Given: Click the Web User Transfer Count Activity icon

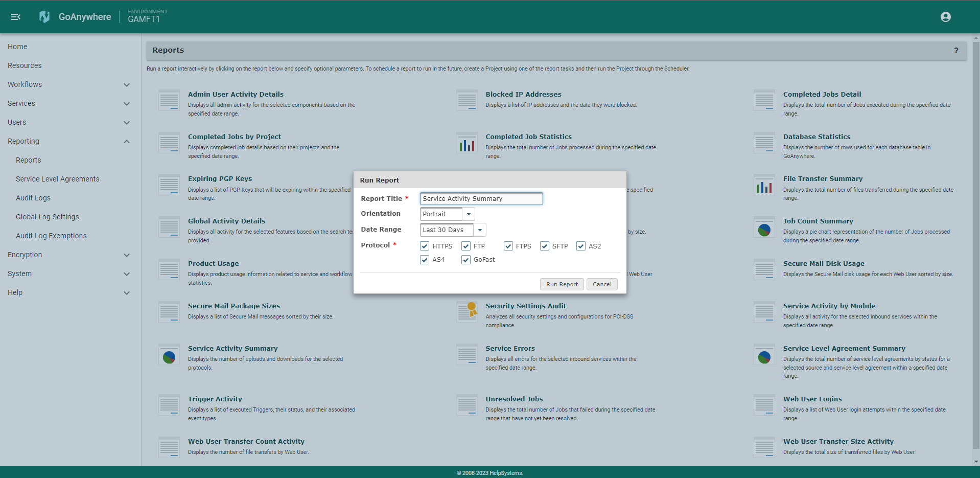Looking at the screenshot, I should point(169,447).
